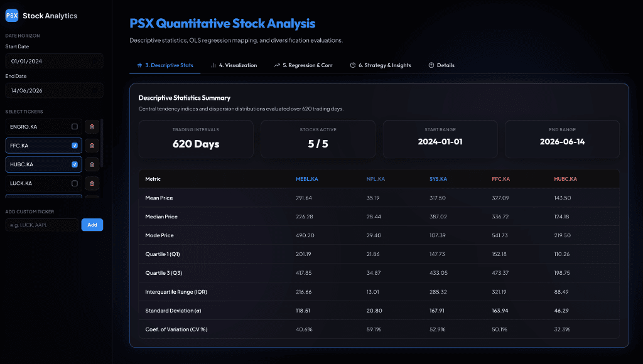
Task: Select the Quartile 3 (Q3) row label
Action: click(164, 273)
